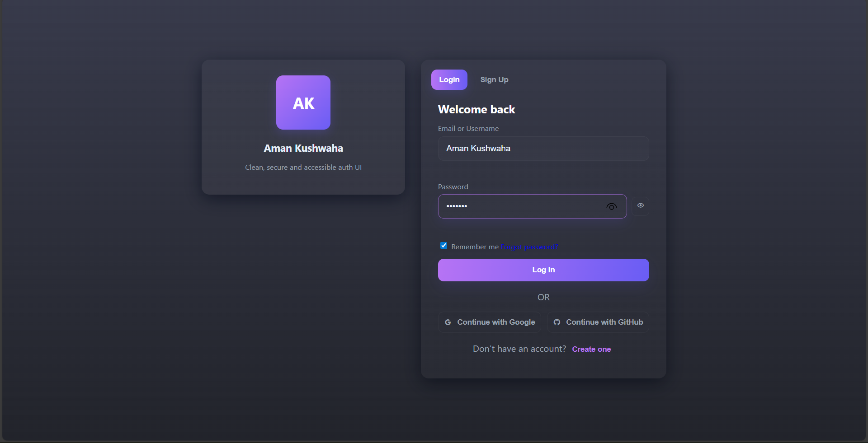Click the Create one link
Screen dimensions: 868x443
pos(591,349)
